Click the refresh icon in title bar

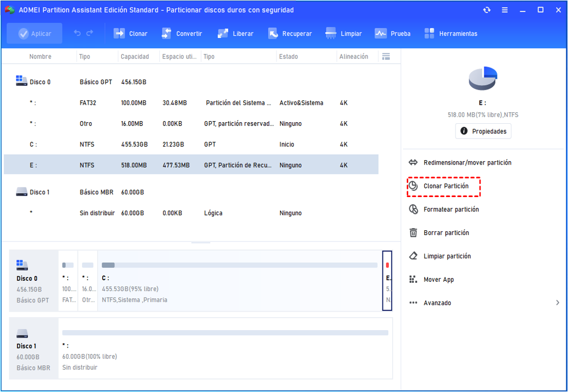tap(487, 10)
